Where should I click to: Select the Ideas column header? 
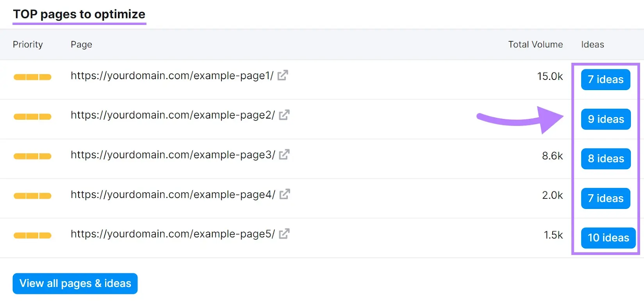coord(592,44)
